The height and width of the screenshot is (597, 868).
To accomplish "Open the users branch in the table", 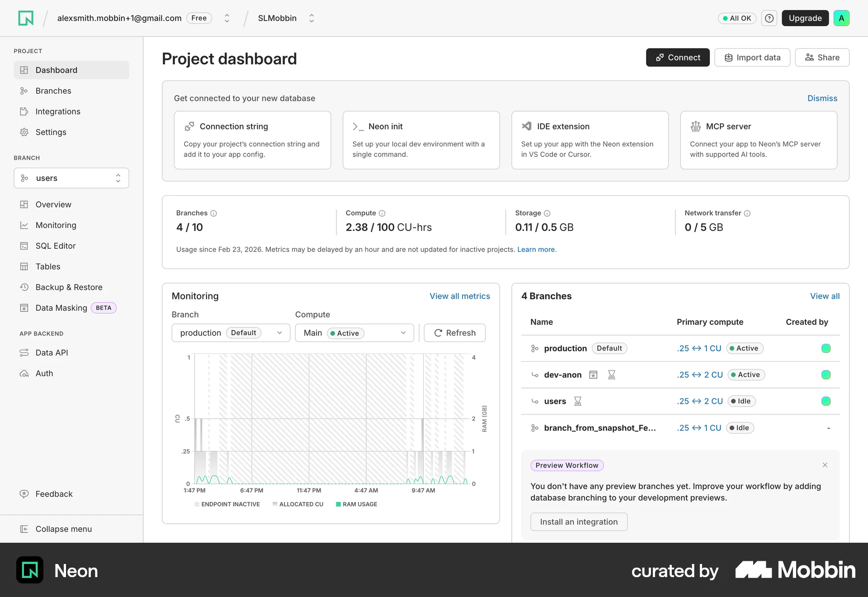I will pos(680,401).
